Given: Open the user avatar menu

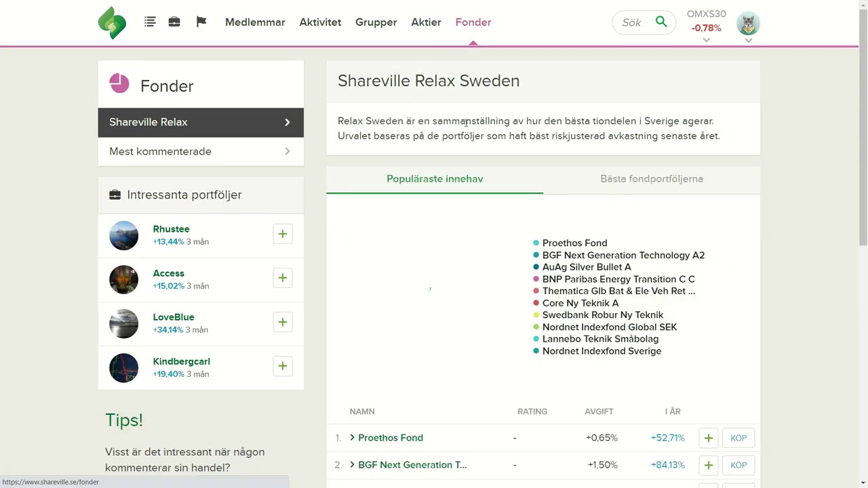Looking at the screenshot, I should click(x=748, y=24).
